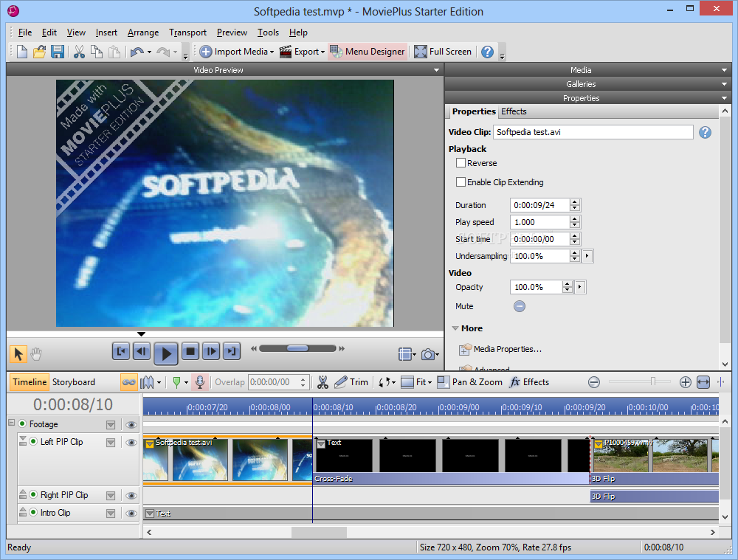Click the green marker icon in timeline toolbar
Screen dimensions: 738x560
click(176, 382)
